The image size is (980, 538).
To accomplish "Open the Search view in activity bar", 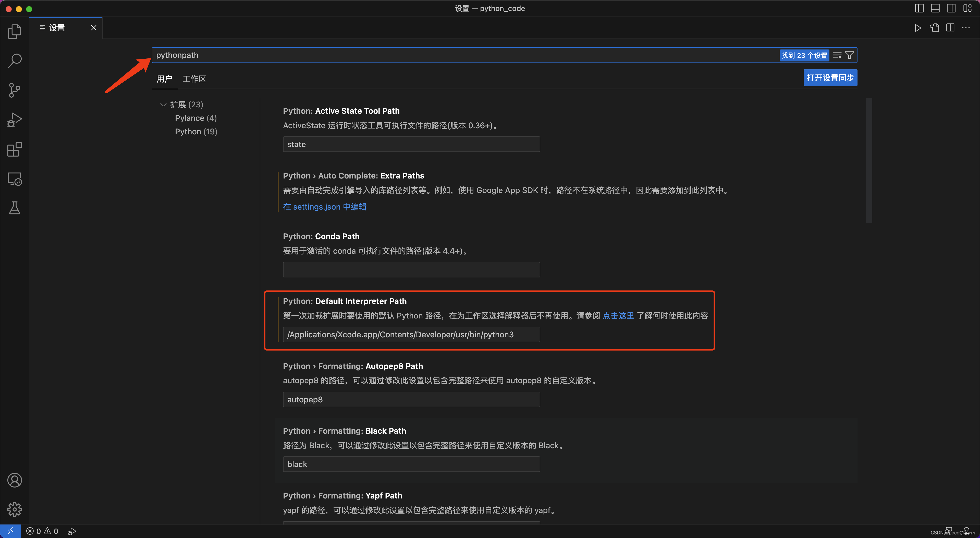I will pos(15,61).
